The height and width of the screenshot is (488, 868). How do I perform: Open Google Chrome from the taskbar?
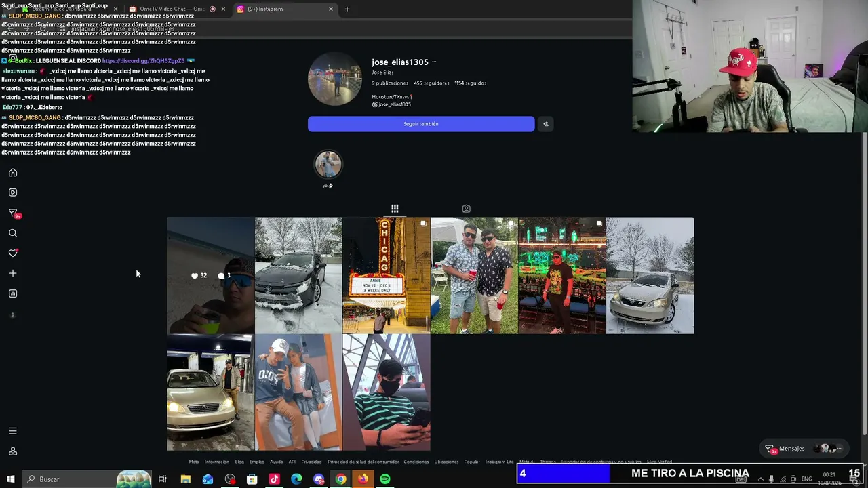[x=340, y=479]
